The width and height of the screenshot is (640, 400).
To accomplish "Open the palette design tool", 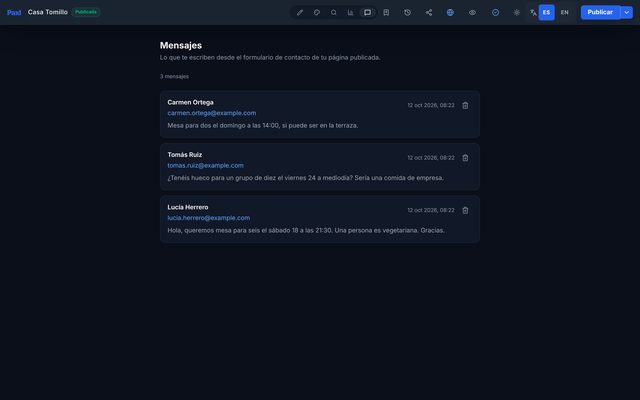I will [317, 12].
